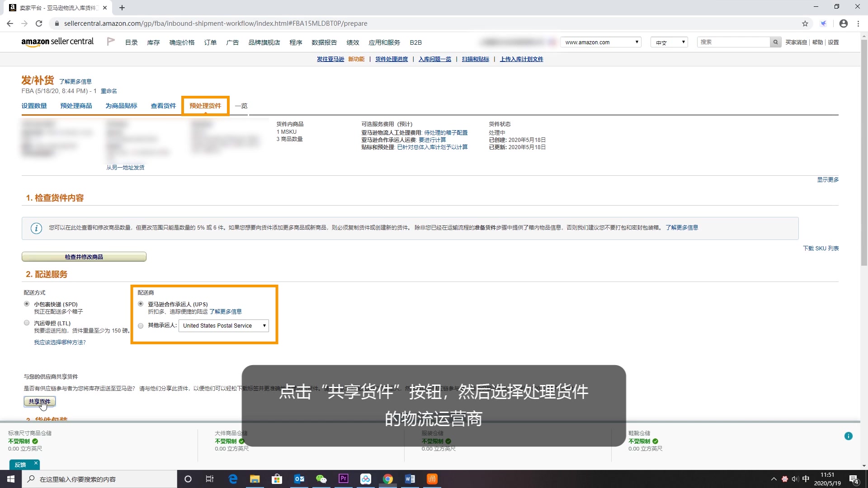Select 亚马逊合作承运人 (UPS) carrier
The image size is (868, 488).
point(141,304)
